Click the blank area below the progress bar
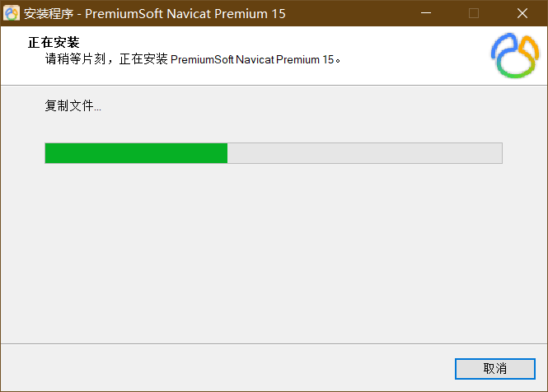The height and width of the screenshot is (392, 548). [x=274, y=247]
